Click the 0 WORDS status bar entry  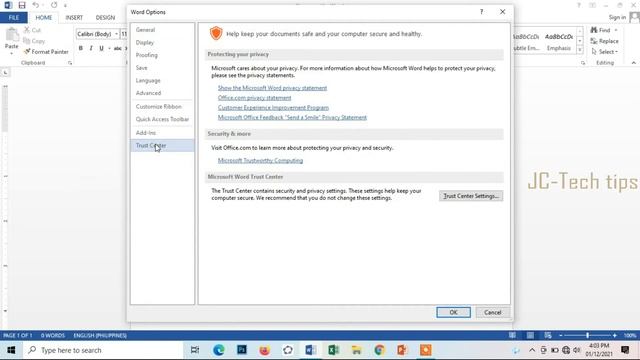click(53, 336)
